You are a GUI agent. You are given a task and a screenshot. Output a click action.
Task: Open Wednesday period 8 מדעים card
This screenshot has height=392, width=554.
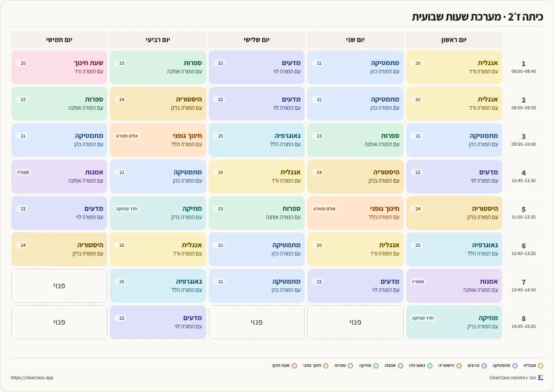tap(158, 322)
